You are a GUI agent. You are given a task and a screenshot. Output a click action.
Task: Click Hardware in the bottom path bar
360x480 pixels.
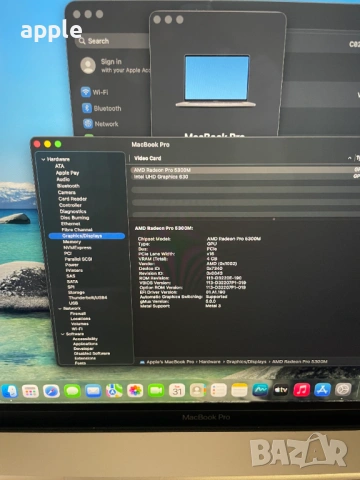point(210,362)
